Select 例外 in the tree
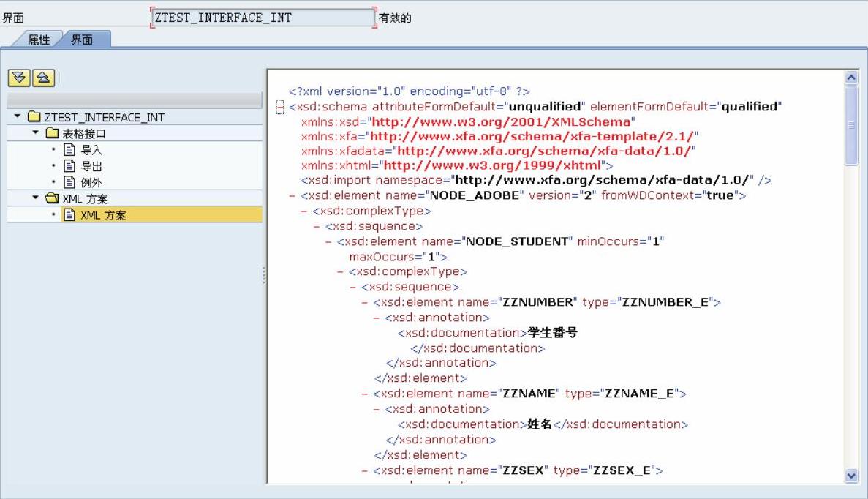 click(91, 181)
